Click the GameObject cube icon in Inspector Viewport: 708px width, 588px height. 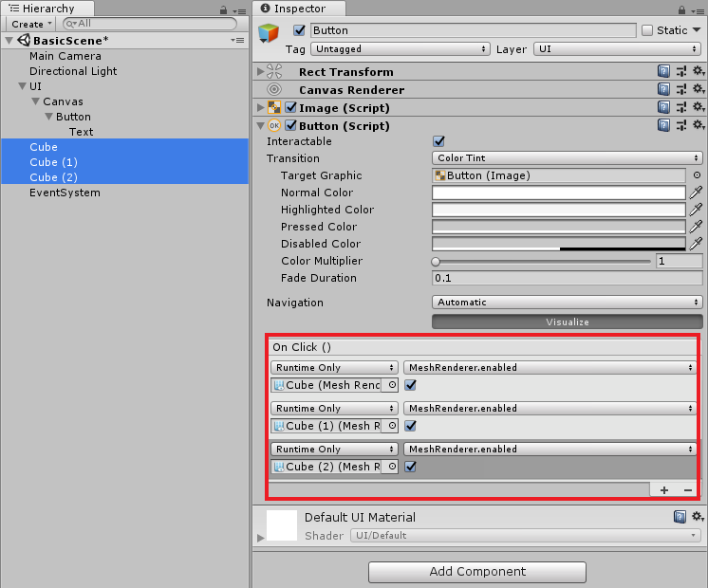pyautogui.click(x=269, y=33)
